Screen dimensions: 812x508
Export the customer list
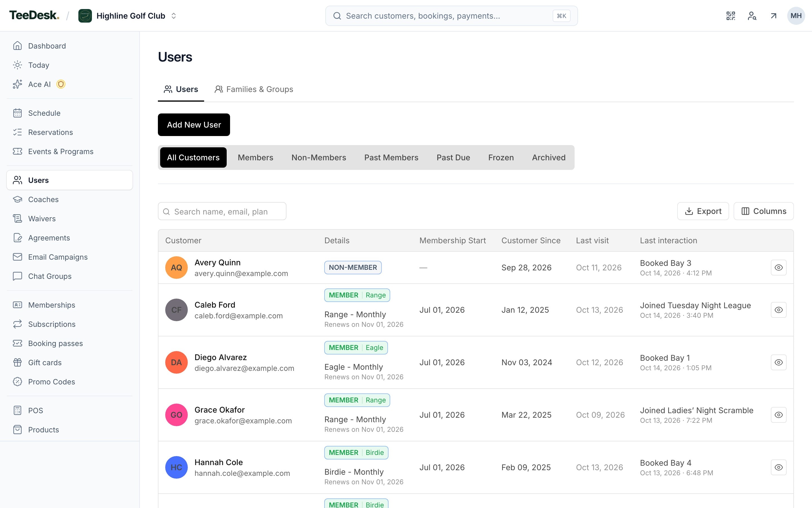point(703,211)
